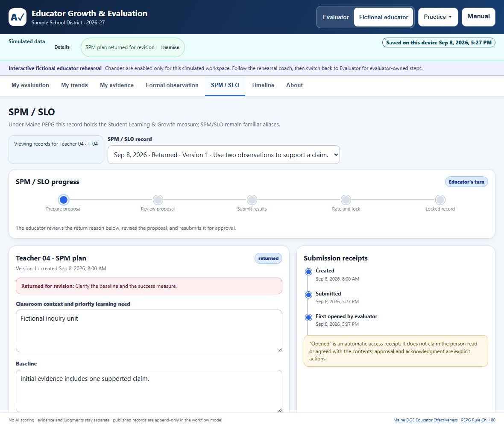Click 'Viewing records for Teacher 04 · T-04'
The width and height of the screenshot is (504, 427).
(56, 144)
